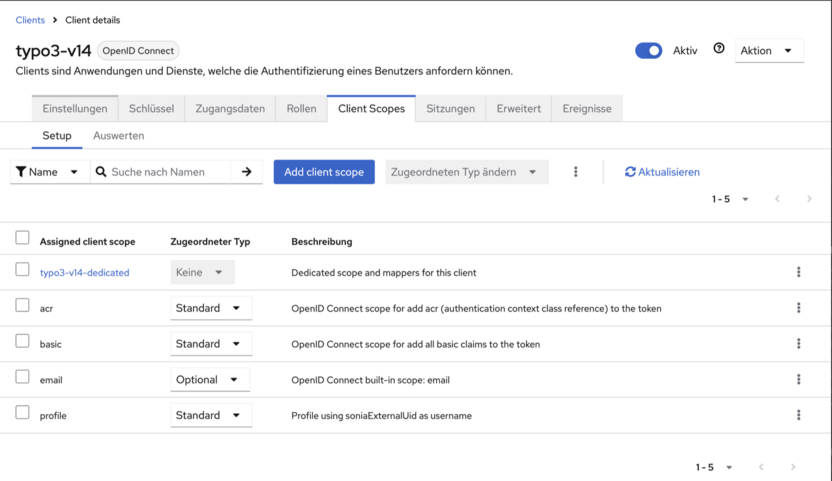This screenshot has height=481, width=832.
Task: Click the magnifier search icon
Action: 101,172
